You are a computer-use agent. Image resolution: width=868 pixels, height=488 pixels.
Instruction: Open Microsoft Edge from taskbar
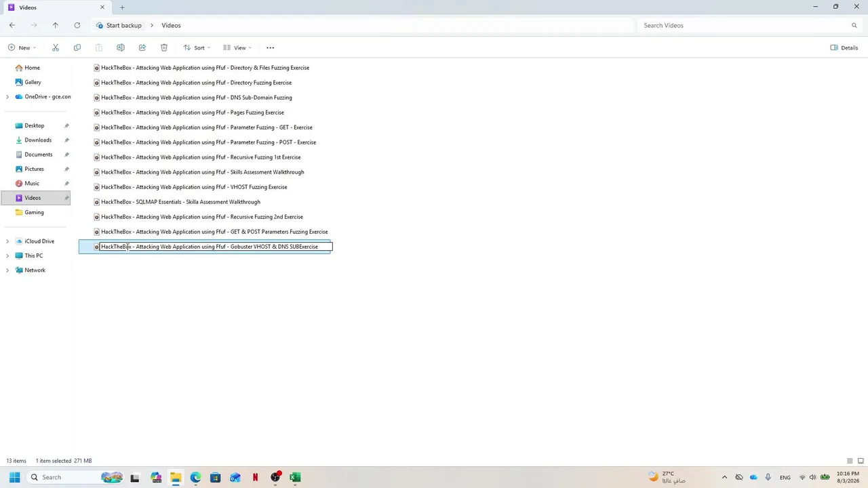click(x=195, y=477)
